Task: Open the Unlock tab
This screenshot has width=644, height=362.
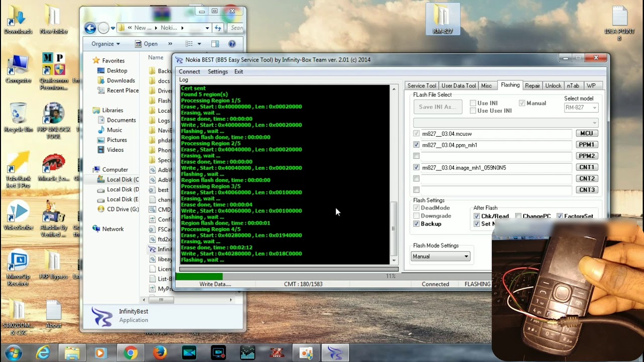Action: tap(553, 85)
